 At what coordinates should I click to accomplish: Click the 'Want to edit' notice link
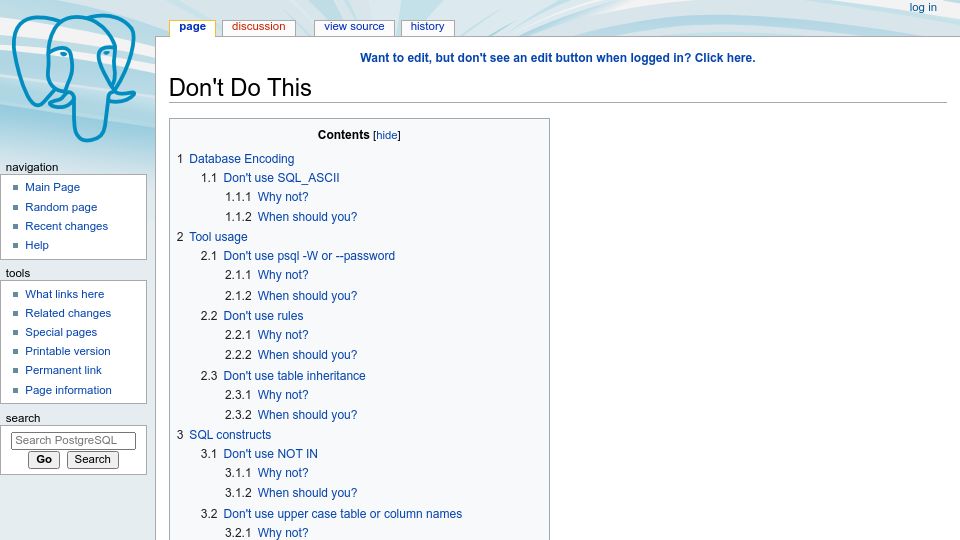tap(557, 58)
